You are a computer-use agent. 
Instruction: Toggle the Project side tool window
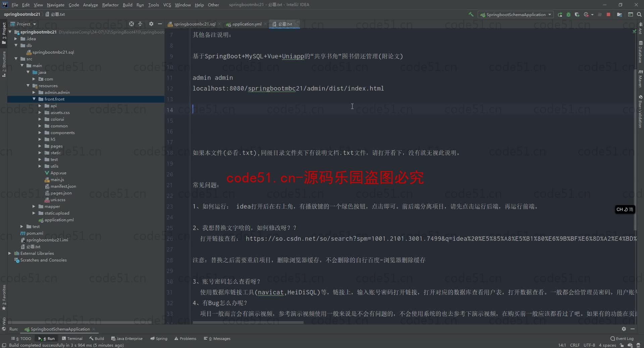click(4, 33)
